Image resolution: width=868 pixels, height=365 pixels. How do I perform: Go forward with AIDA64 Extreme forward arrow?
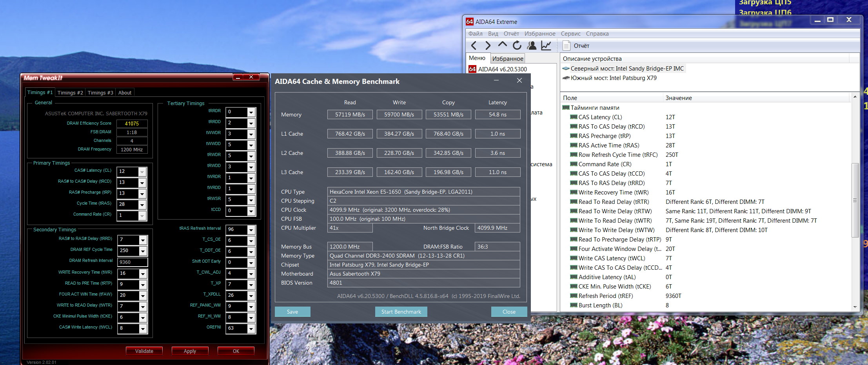coord(488,46)
